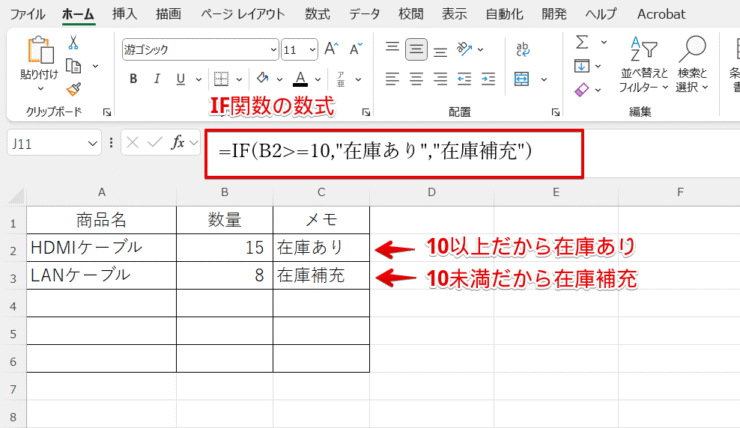Click the Paste clipboard icon
Screen dimensions: 740x428
coord(40,50)
